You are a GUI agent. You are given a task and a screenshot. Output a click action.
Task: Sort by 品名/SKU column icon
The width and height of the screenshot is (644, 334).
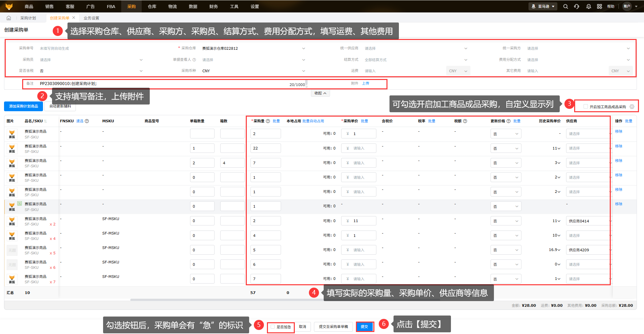(x=46, y=121)
